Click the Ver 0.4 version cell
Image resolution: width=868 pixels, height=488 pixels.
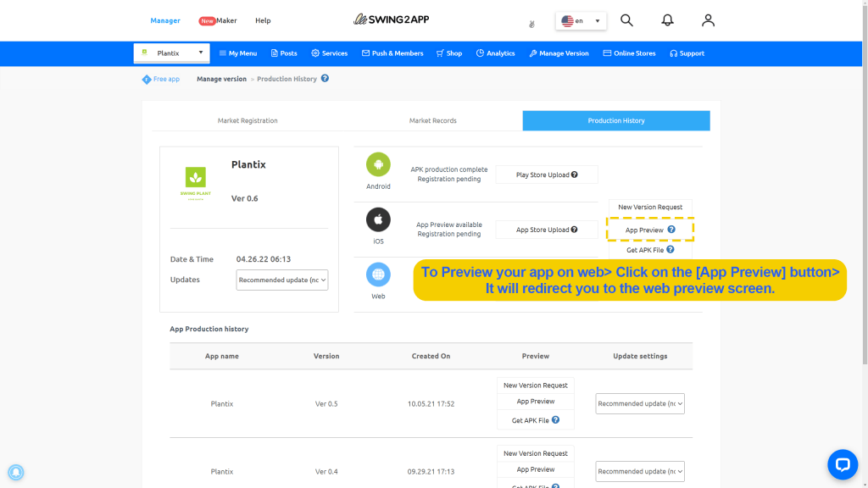(326, 472)
